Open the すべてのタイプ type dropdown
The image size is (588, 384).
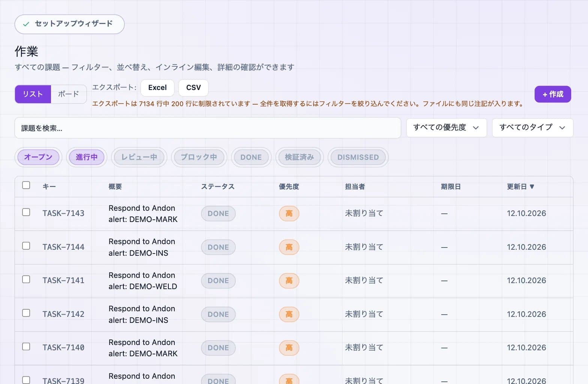click(532, 127)
